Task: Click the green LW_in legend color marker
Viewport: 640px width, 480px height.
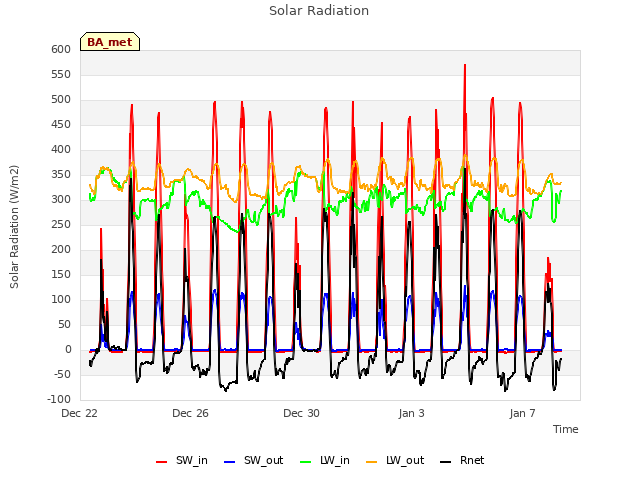Action: (x=306, y=462)
